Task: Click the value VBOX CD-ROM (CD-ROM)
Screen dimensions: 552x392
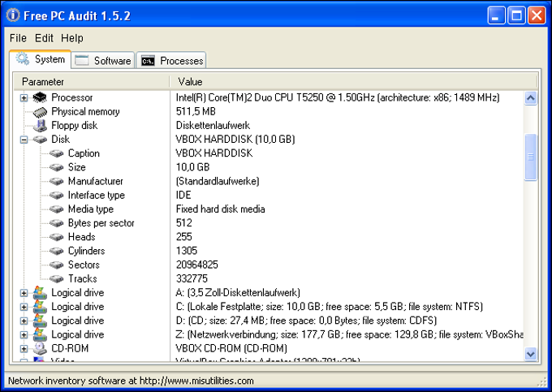Action: [x=231, y=348]
